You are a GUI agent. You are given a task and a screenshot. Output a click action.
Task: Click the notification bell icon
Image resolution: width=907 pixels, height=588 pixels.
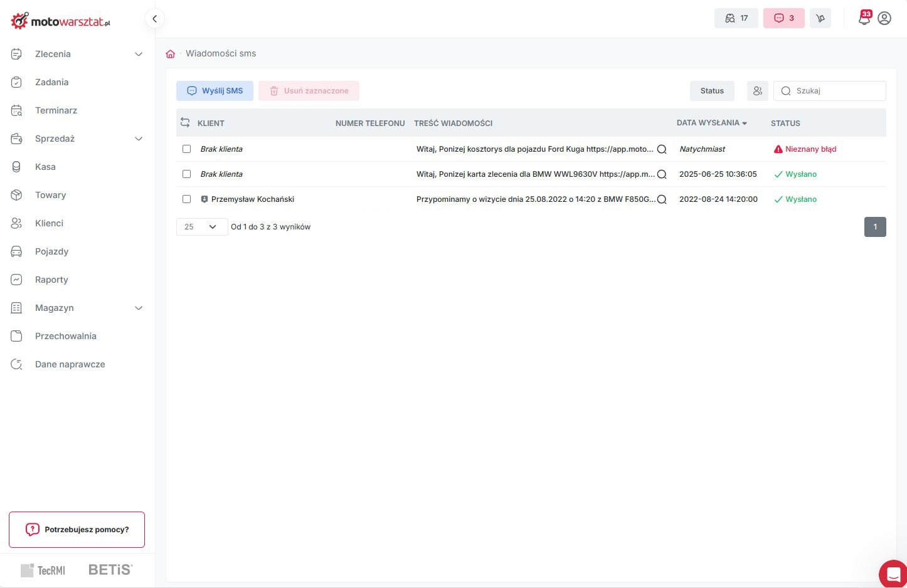coord(864,19)
